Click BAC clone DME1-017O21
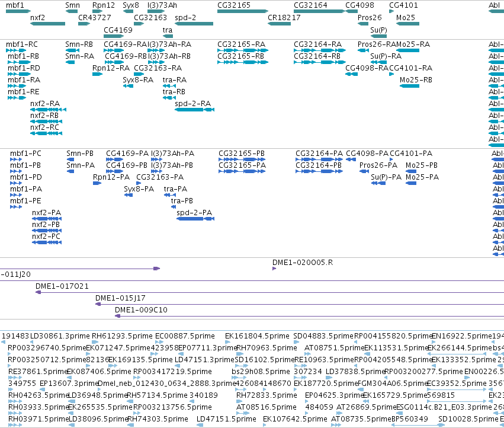 coord(269,292)
